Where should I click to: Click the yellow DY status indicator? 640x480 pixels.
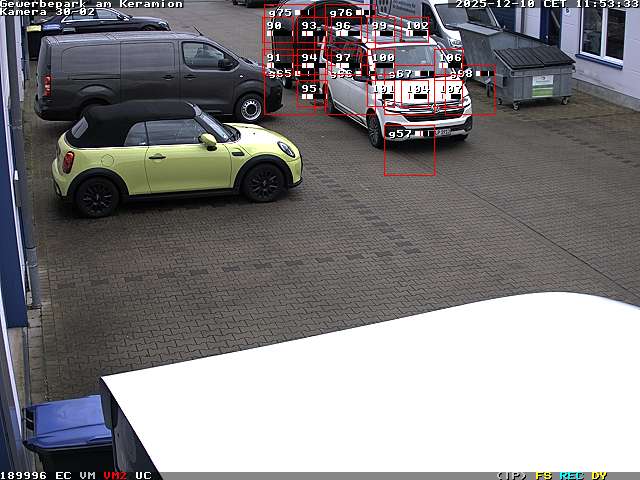(x=599, y=475)
